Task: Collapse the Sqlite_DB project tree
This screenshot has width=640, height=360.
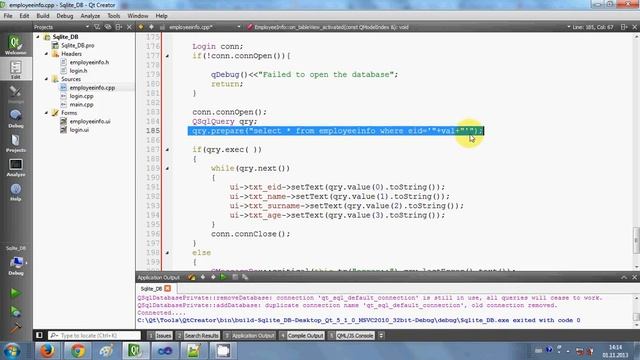Action: pyautogui.click(x=38, y=37)
